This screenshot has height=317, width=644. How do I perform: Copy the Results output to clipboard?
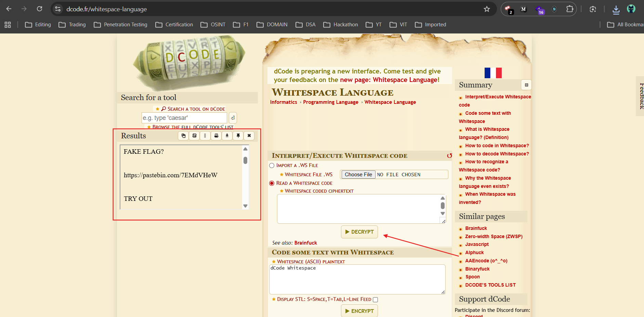[x=183, y=136]
